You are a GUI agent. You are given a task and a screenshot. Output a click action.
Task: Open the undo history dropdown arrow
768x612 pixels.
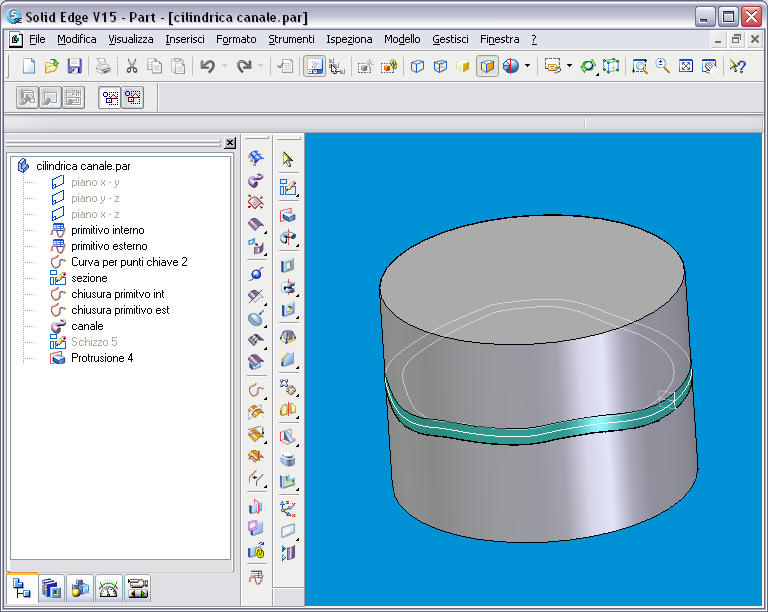[x=224, y=66]
